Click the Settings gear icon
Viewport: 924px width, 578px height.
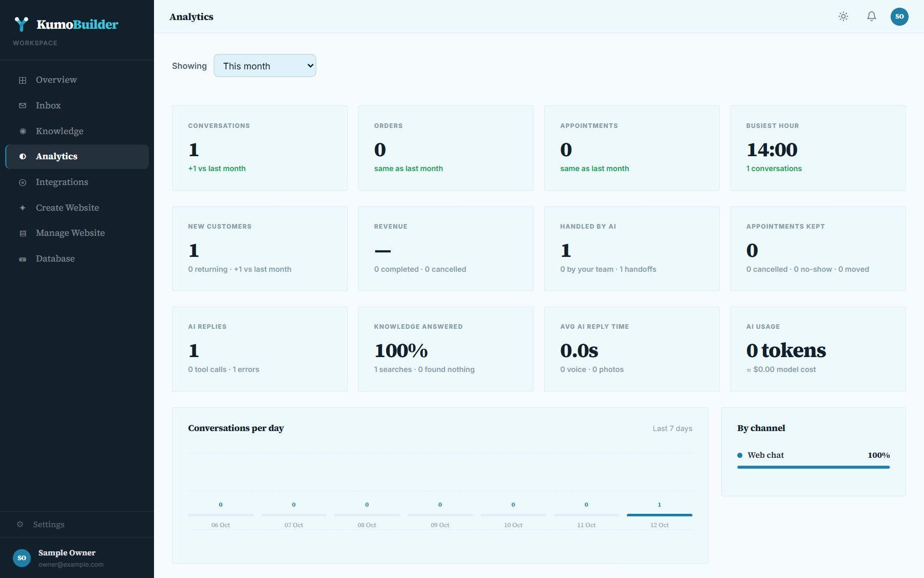click(20, 525)
